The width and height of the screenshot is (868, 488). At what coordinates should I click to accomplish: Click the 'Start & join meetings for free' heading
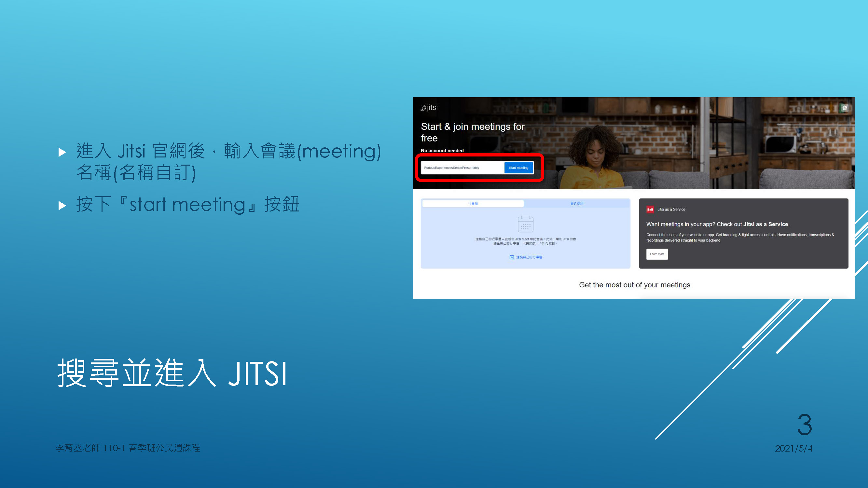coord(473,132)
